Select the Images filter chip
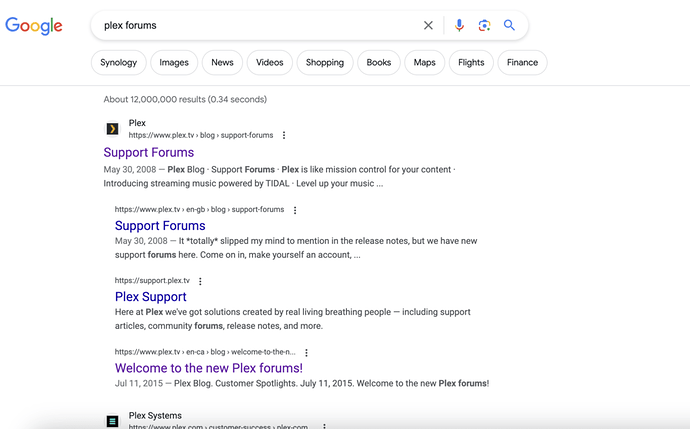690x429 pixels. pos(174,62)
